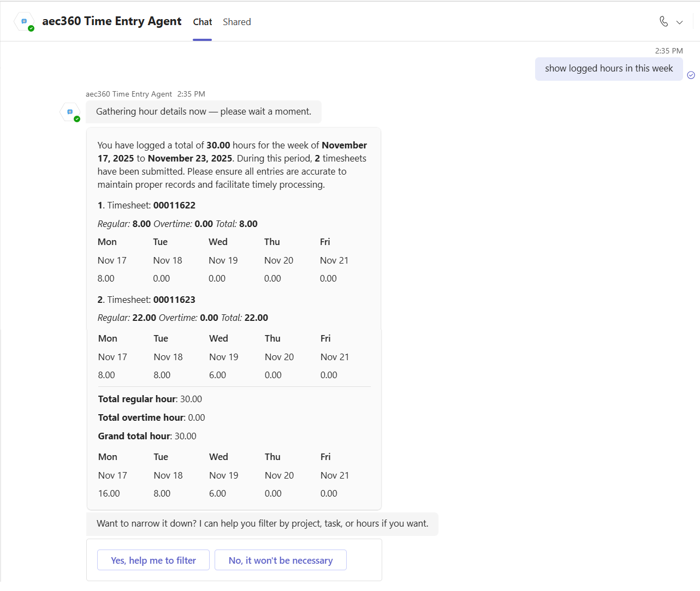Click the 'Gathering hour details now' message bubble
Screen dimensions: 700x591
(x=203, y=112)
